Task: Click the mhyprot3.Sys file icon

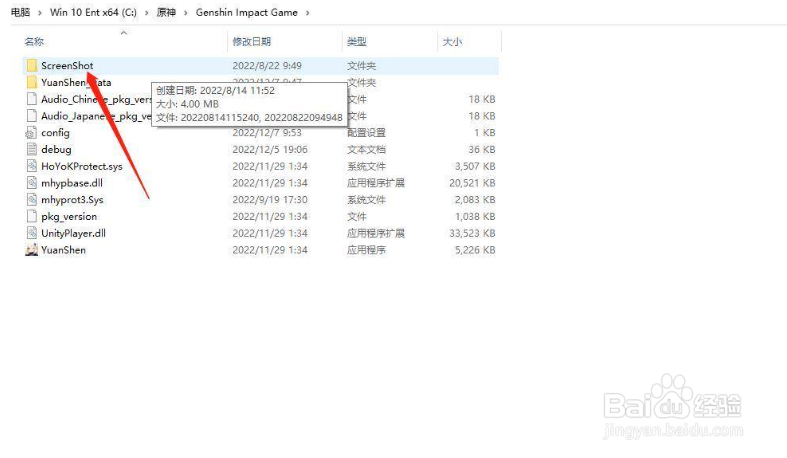Action: click(32, 200)
